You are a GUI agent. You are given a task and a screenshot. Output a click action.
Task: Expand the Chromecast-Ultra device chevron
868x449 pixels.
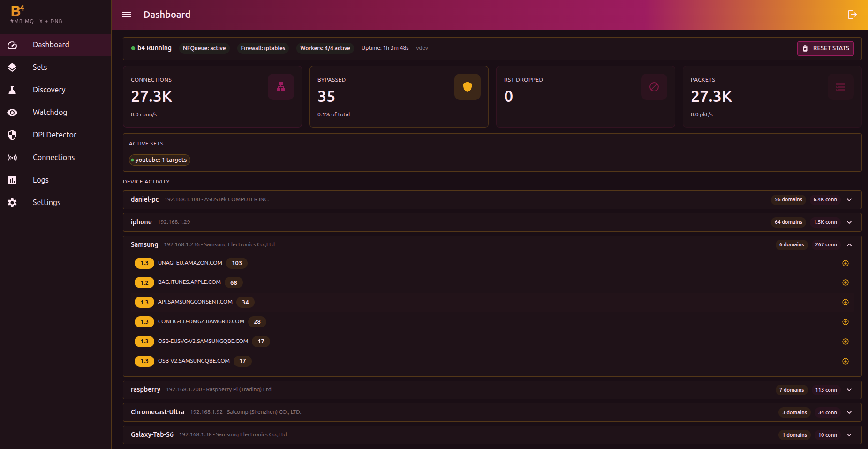(849, 413)
